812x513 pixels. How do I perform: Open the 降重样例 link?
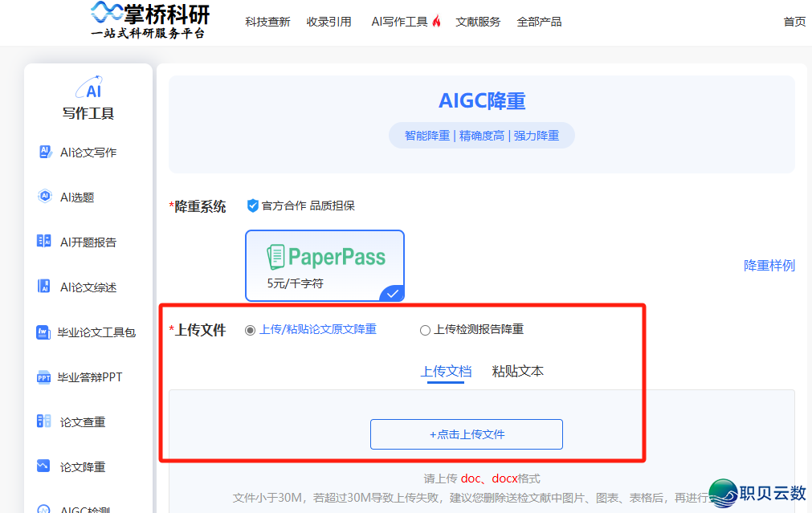(x=769, y=266)
